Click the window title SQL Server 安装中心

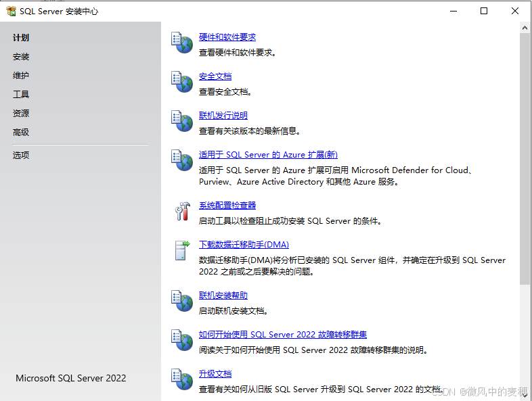[59, 11]
